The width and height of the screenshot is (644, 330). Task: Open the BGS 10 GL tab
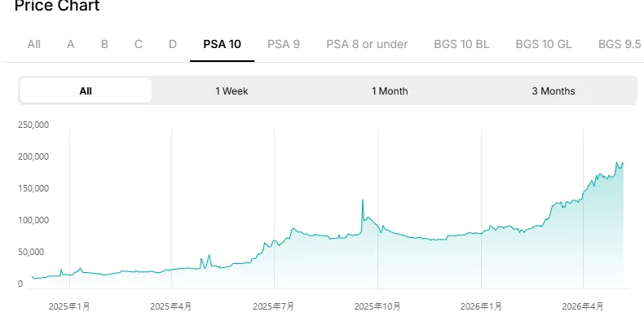(x=544, y=44)
